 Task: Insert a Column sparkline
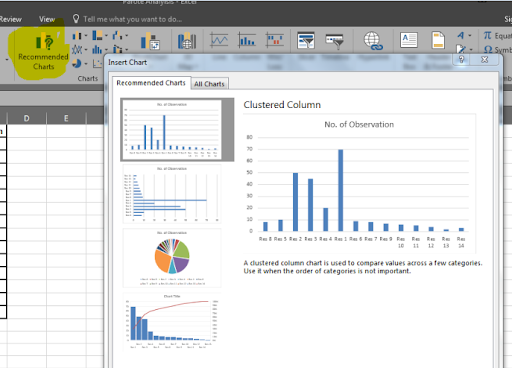pyautogui.click(x=247, y=40)
